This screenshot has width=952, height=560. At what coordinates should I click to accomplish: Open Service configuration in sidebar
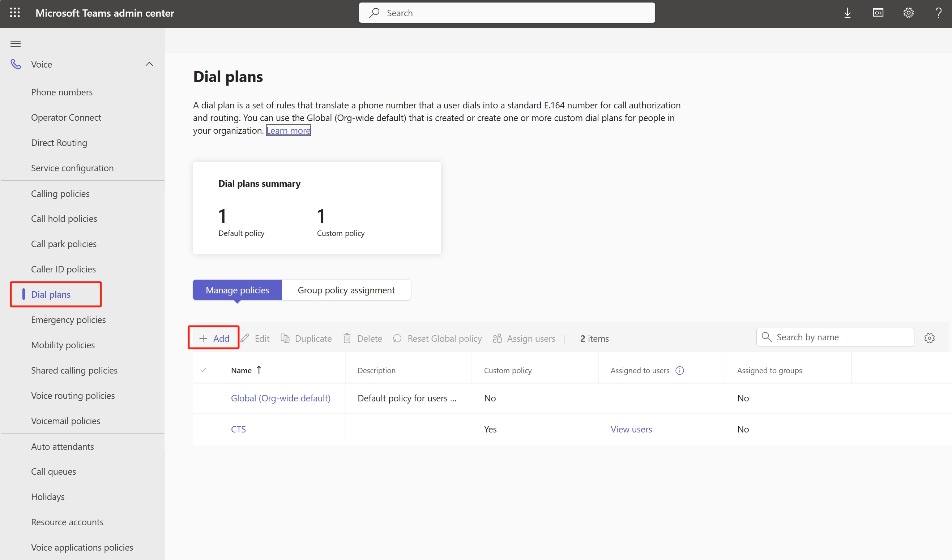pyautogui.click(x=72, y=168)
